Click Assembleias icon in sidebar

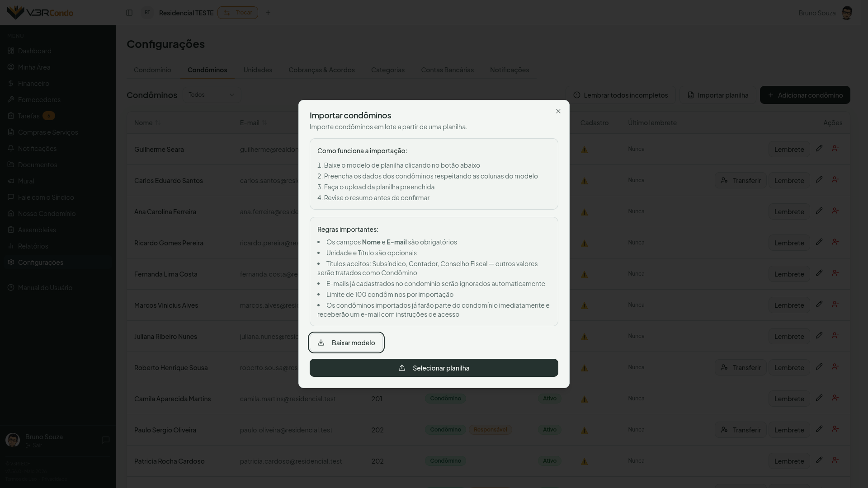coord(11,230)
